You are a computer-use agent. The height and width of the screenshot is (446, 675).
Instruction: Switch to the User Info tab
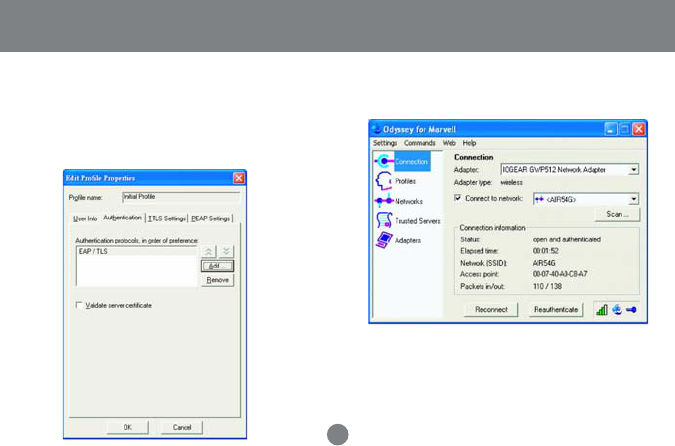(x=85, y=218)
